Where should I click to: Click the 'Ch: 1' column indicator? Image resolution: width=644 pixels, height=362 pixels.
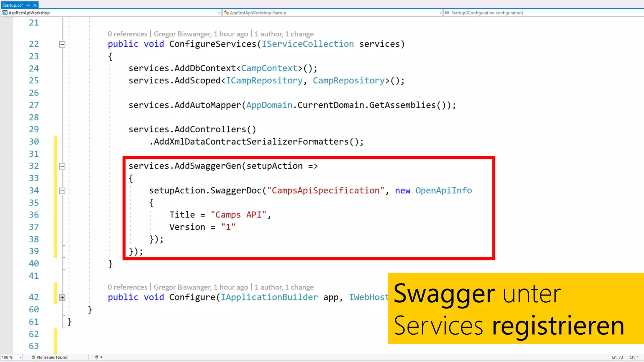point(634,357)
